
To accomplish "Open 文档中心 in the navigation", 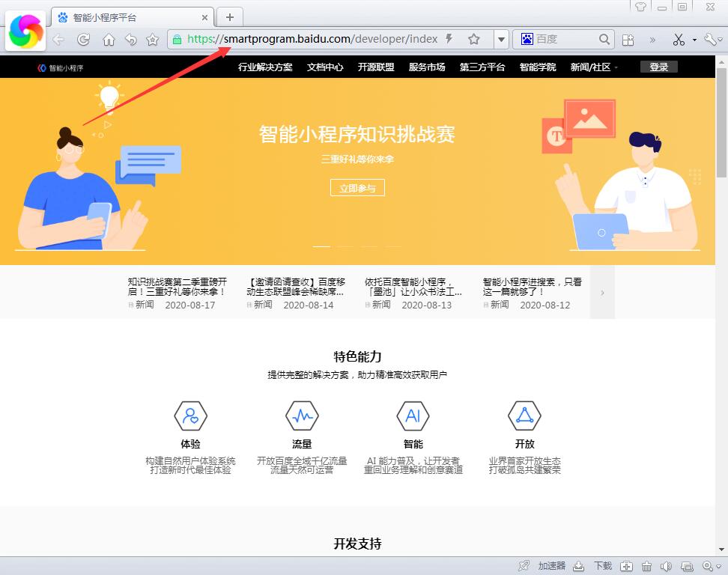I will pyautogui.click(x=325, y=67).
